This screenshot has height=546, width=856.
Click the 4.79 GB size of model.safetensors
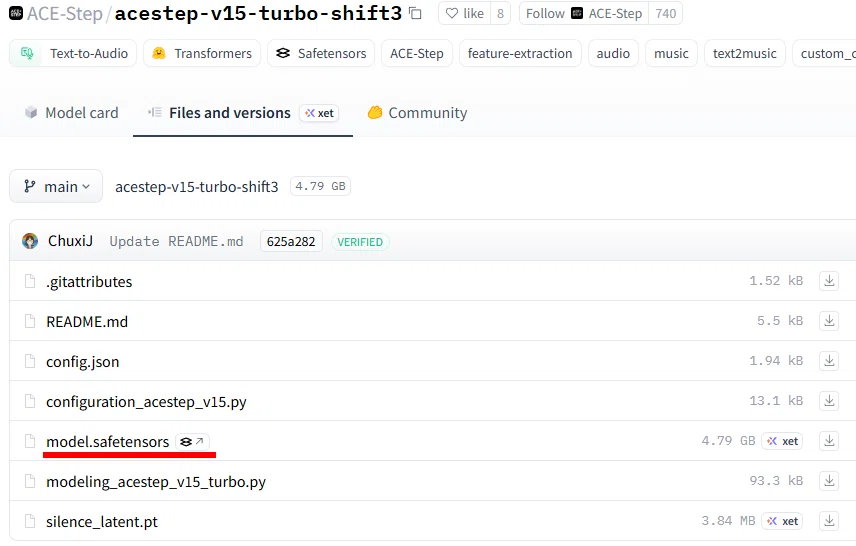[x=728, y=441]
